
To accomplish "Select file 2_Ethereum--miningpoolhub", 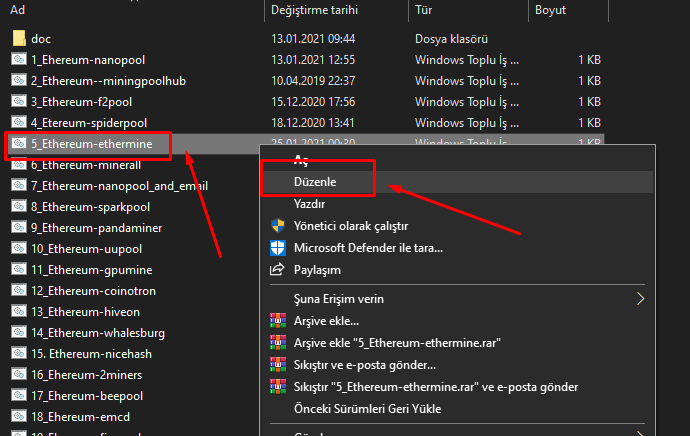I will 108,81.
